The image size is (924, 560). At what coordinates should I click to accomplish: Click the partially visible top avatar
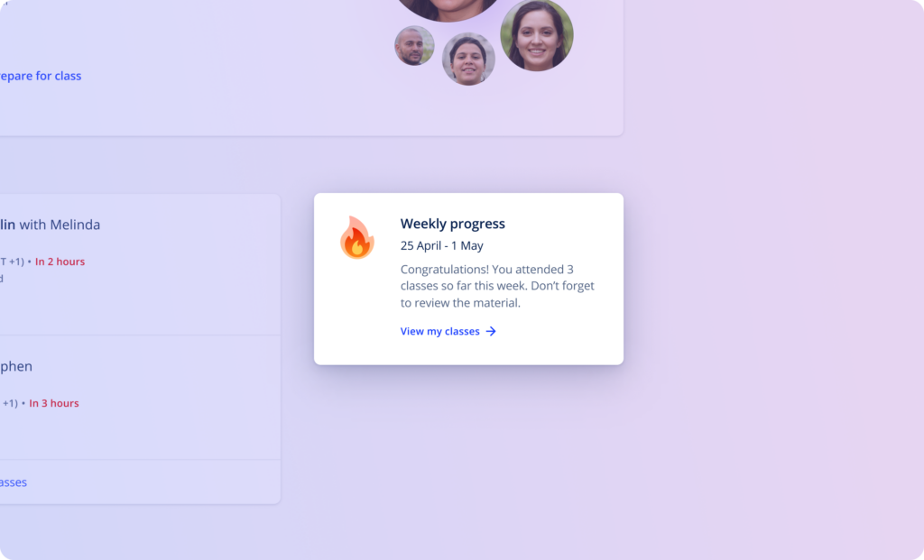[448, 9]
